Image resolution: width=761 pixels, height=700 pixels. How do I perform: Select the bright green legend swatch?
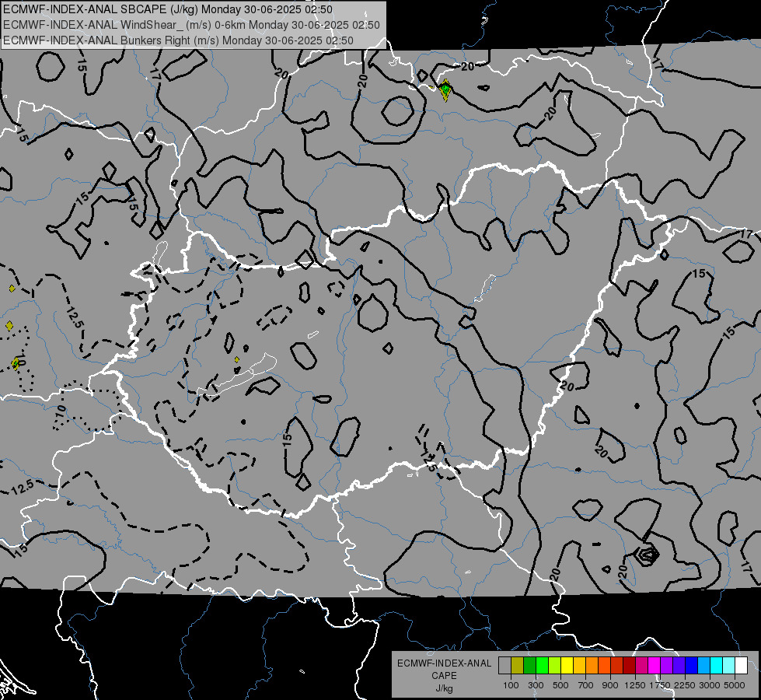pos(542,666)
